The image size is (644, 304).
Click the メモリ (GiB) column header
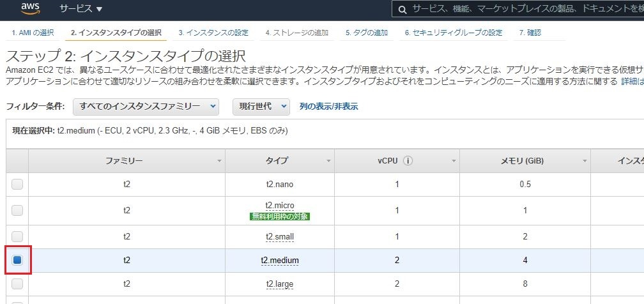tap(525, 161)
